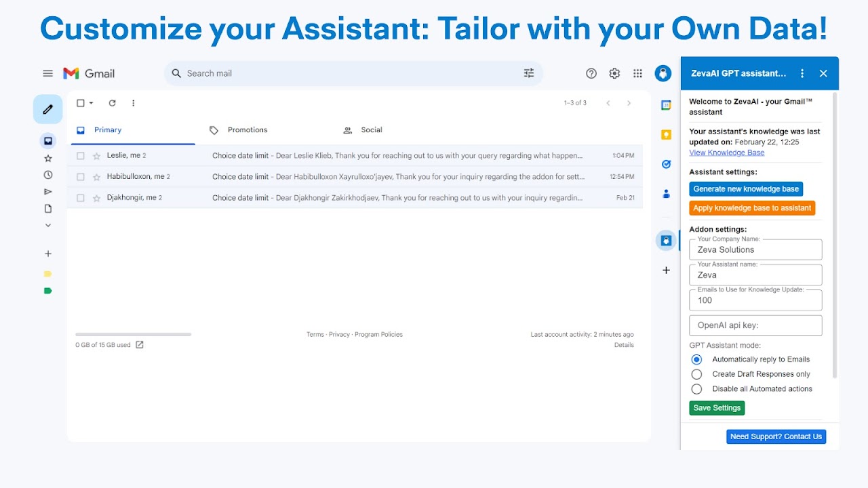Open the View Knowledge Base link
The height and width of the screenshot is (488, 868).
(727, 152)
